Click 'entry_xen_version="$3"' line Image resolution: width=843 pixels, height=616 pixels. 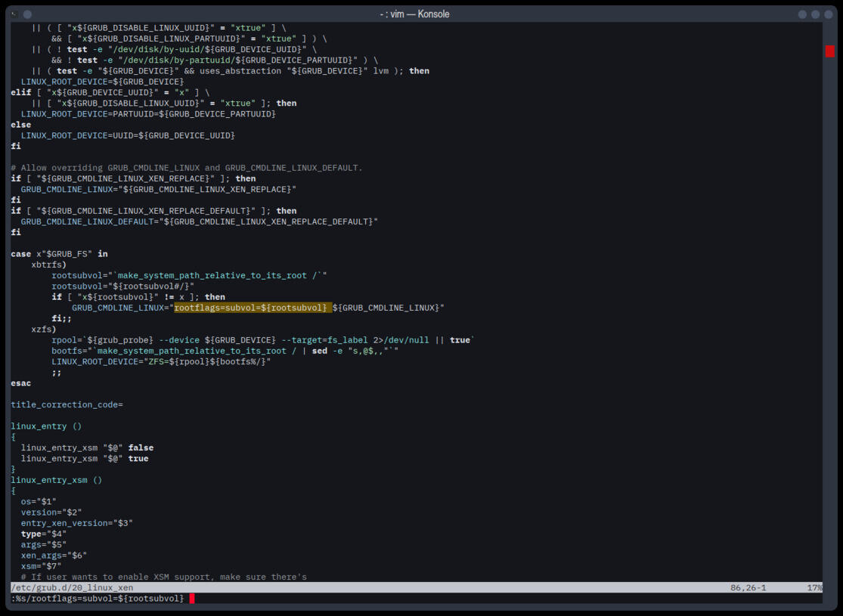point(77,523)
